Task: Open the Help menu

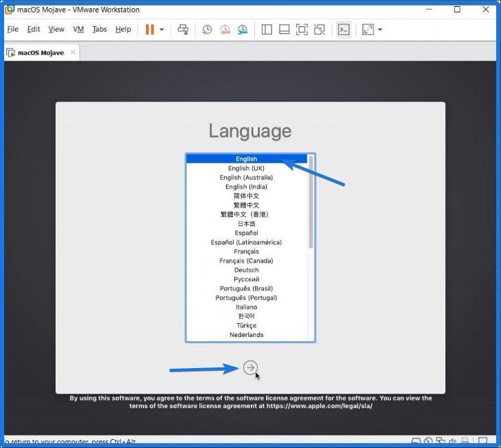Action: [x=123, y=30]
